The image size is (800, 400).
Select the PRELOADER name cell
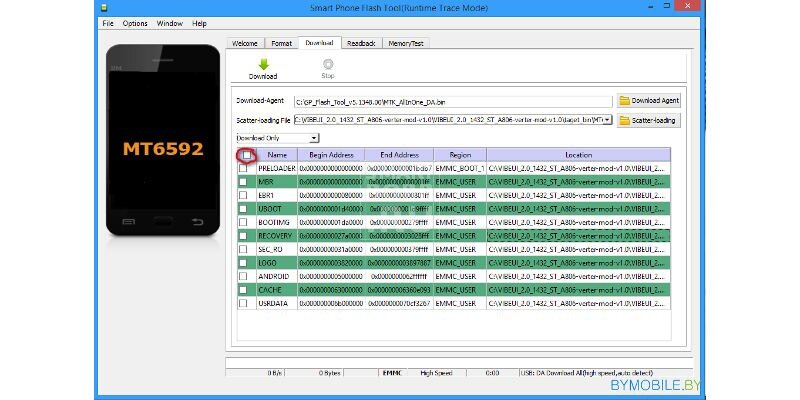click(277, 168)
